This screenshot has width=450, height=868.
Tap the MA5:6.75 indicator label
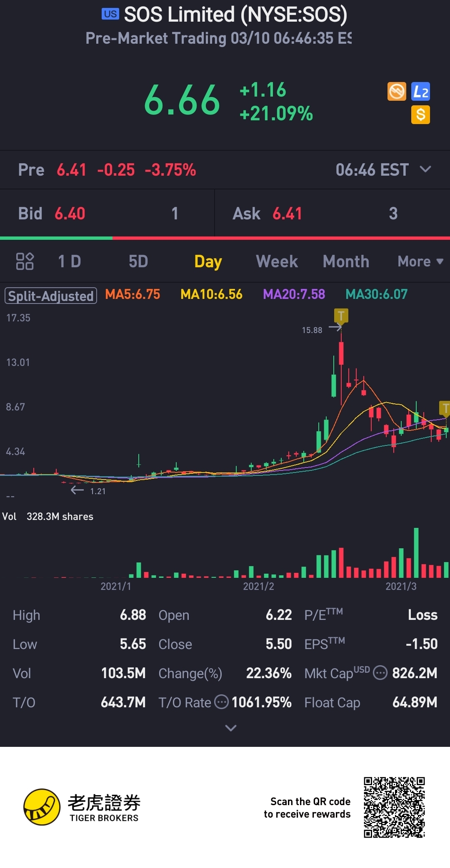[x=132, y=294]
